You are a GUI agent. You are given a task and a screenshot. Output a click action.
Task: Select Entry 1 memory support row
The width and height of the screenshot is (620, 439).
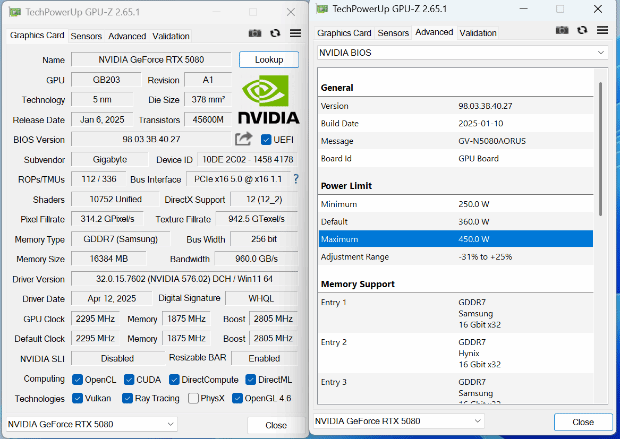(456, 313)
